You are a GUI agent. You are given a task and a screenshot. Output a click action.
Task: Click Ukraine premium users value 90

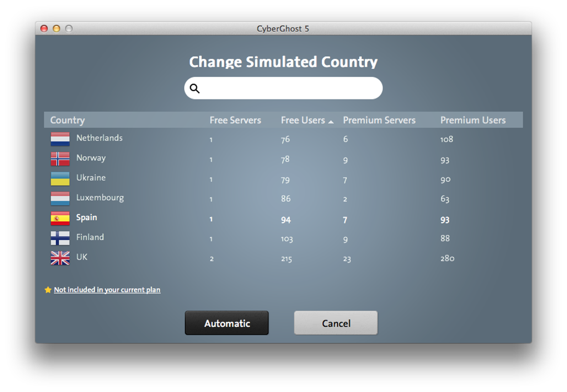[x=445, y=180]
